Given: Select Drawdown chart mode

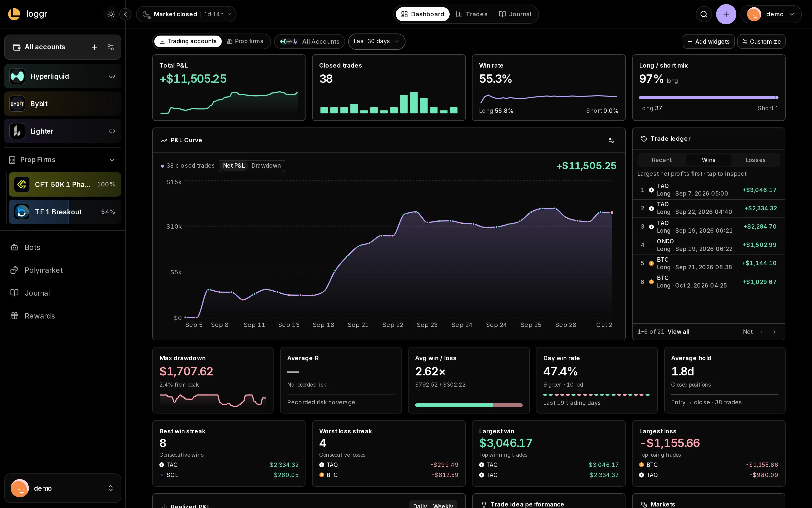Looking at the screenshot, I should pos(266,166).
